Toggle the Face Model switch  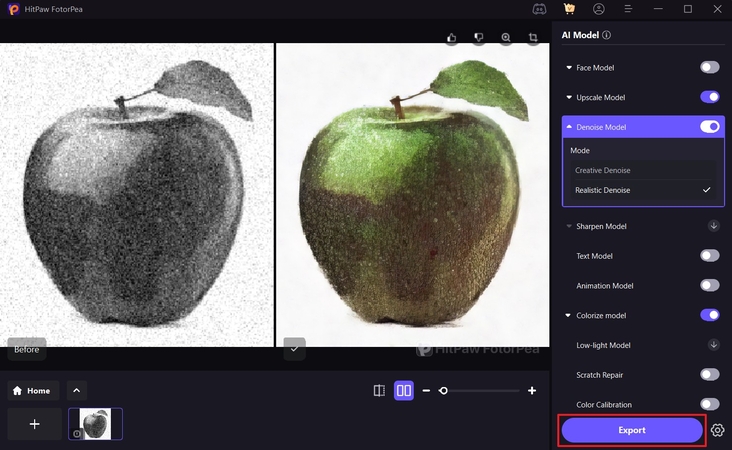pyautogui.click(x=710, y=67)
